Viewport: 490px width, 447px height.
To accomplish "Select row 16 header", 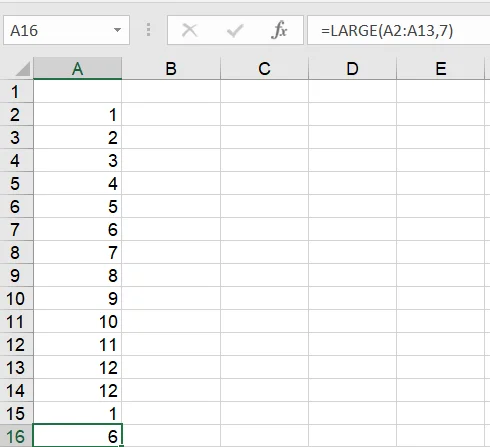I will point(16,436).
